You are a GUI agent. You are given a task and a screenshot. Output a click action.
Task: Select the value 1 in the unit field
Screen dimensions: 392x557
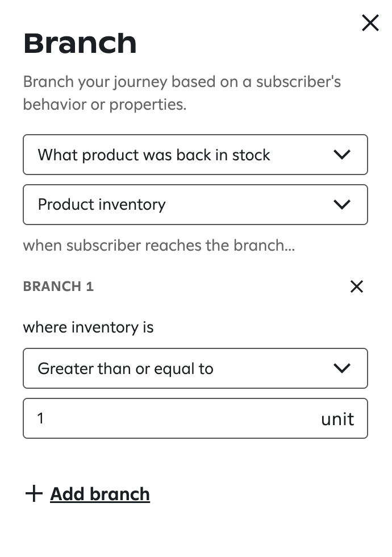pos(40,418)
